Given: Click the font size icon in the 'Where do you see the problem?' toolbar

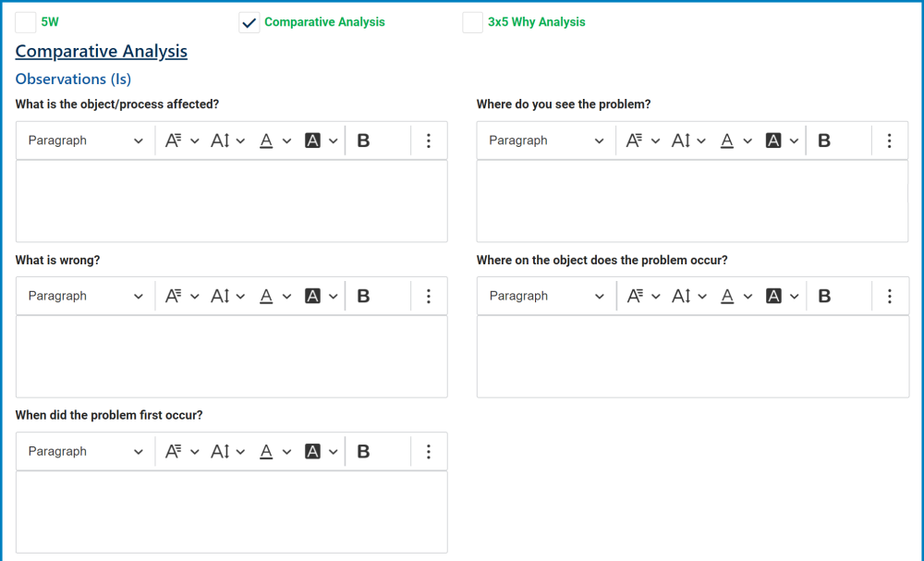Looking at the screenshot, I should 684,140.
